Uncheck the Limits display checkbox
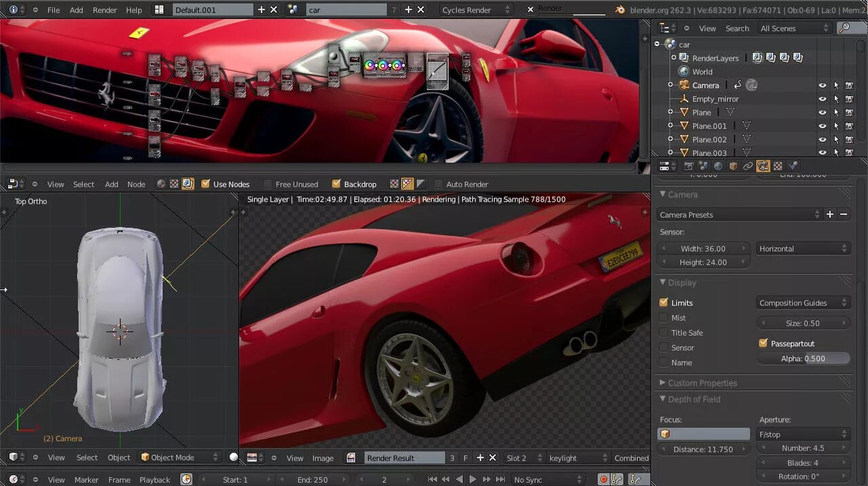 pos(664,303)
